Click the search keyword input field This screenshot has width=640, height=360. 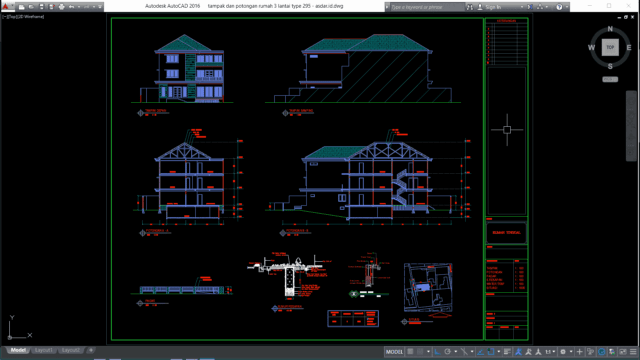(427, 7)
